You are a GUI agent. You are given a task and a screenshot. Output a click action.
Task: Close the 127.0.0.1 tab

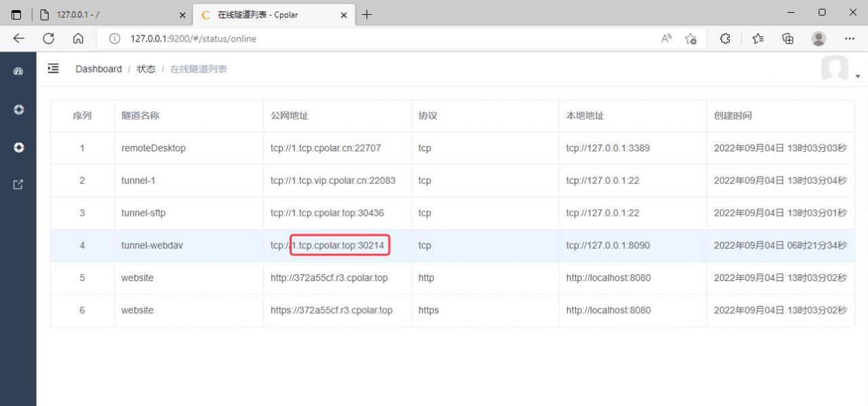pos(182,15)
